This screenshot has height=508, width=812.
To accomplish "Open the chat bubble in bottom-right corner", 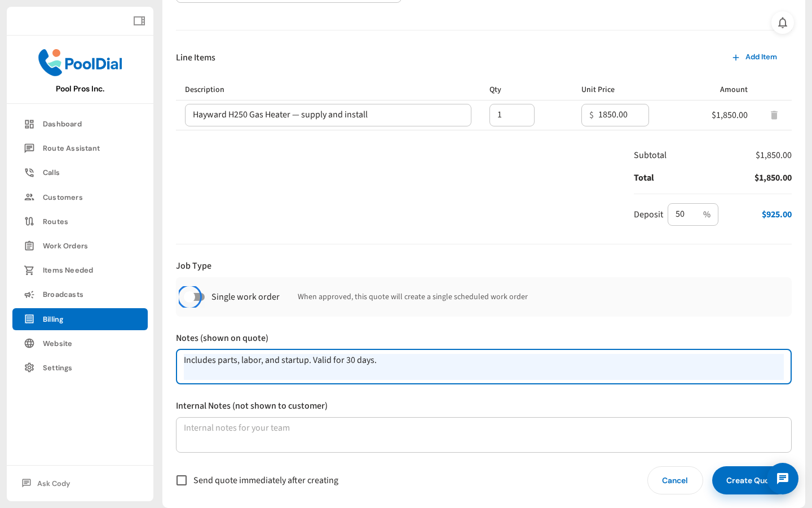I will [783, 479].
